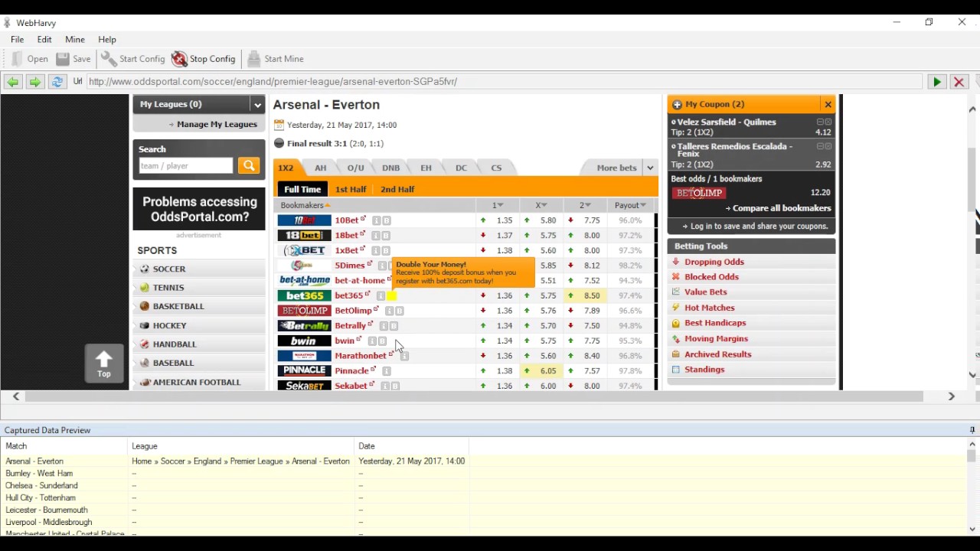Click the browser refresh icon
Viewport: 980px width, 551px height.
click(57, 82)
